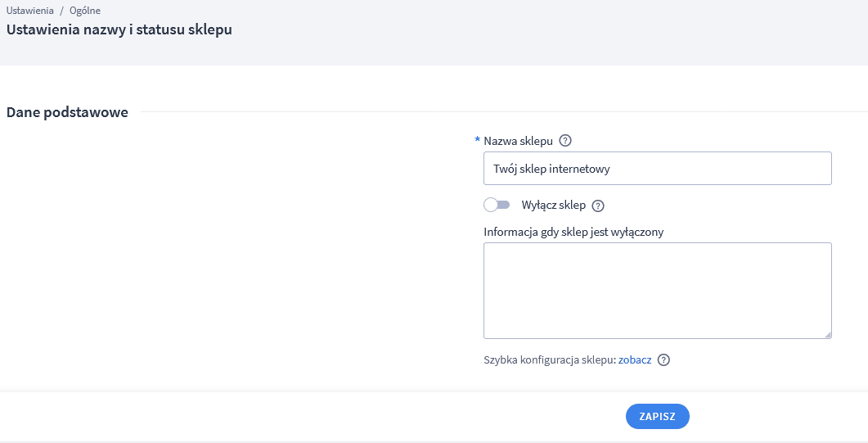Click the page title Ustawienia nazwy i statusu sklepu
Viewport: 868px width, 443px height.
(119, 30)
